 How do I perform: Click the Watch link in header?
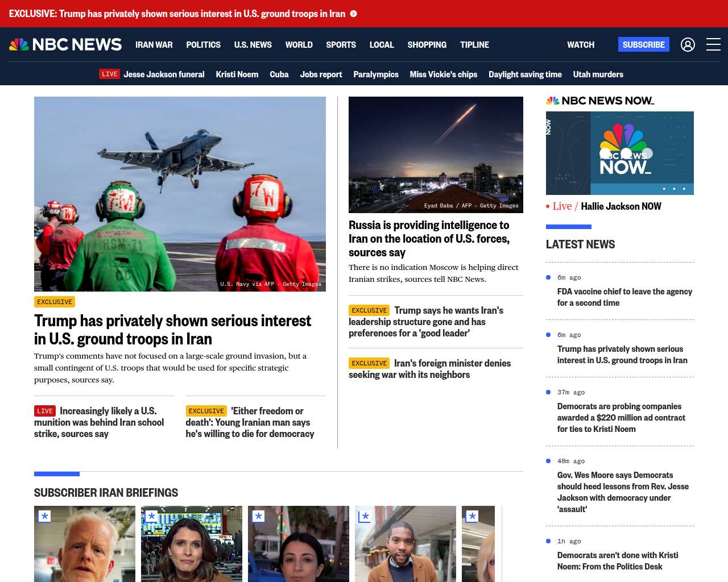pos(580,44)
